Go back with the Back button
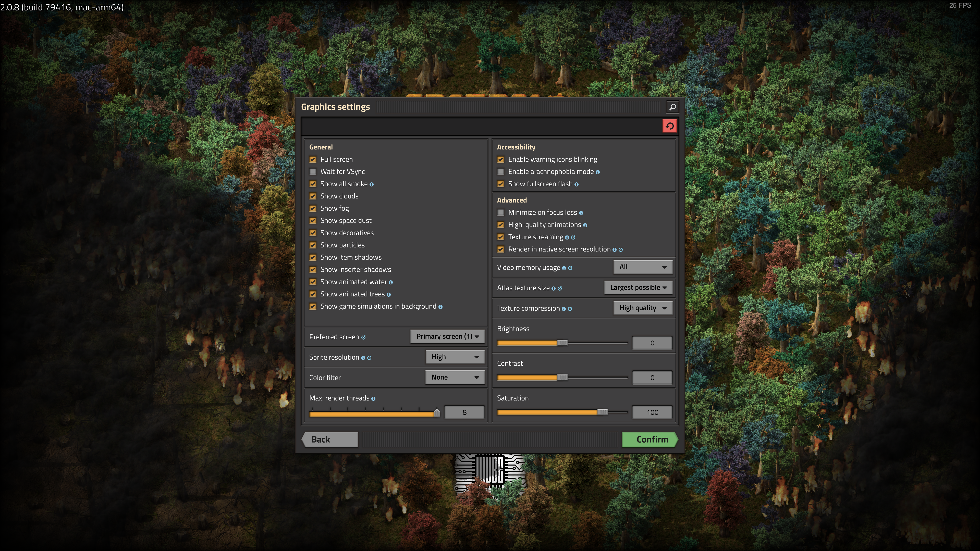Image resolution: width=980 pixels, height=551 pixels. click(x=330, y=439)
